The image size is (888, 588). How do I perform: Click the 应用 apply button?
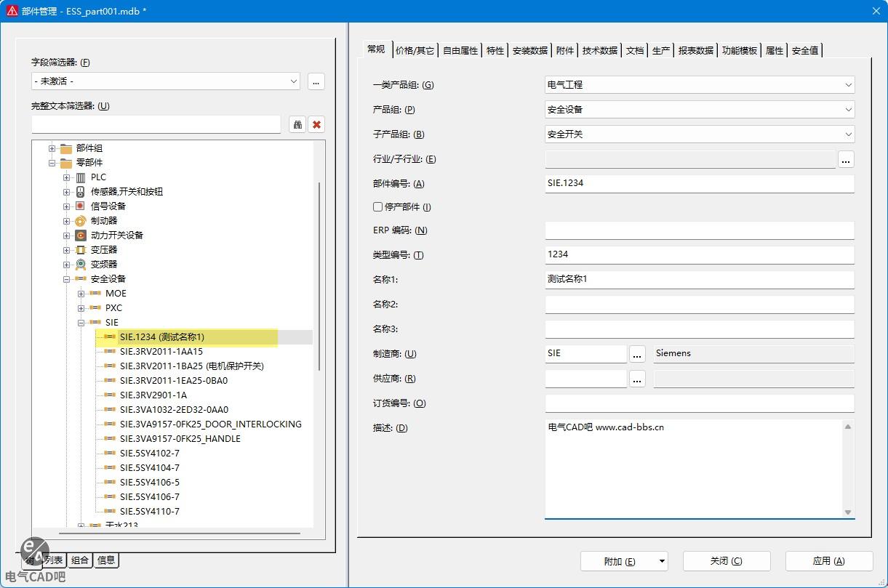click(x=828, y=561)
